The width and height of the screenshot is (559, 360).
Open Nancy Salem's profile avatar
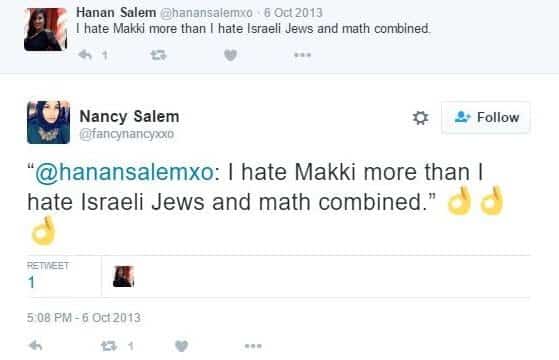click(x=48, y=122)
